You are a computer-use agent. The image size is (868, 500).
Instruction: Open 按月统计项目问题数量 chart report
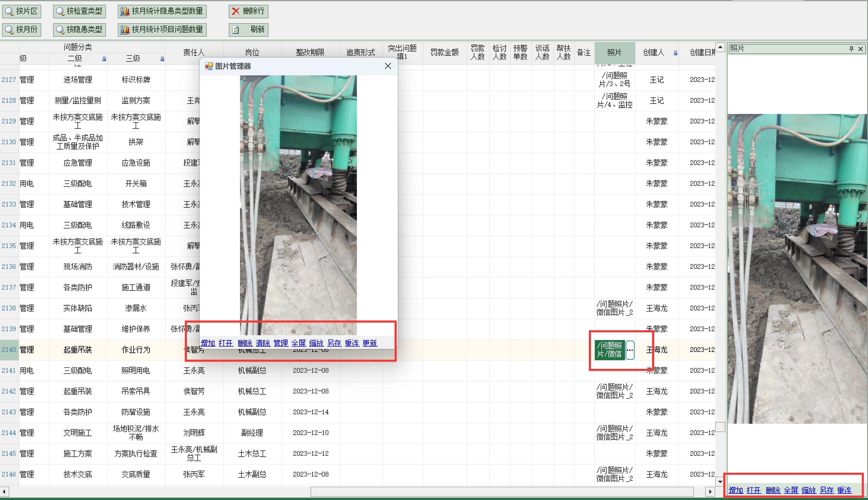click(162, 30)
